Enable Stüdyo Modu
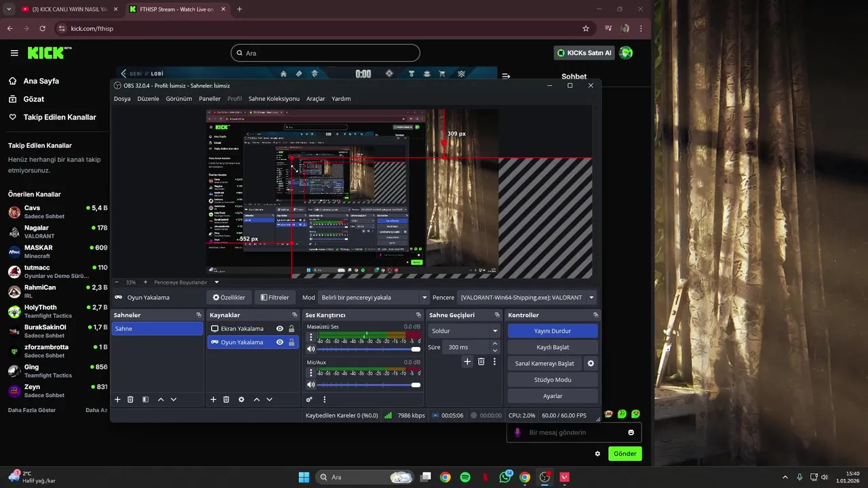This screenshot has width=868, height=488. tap(553, 380)
